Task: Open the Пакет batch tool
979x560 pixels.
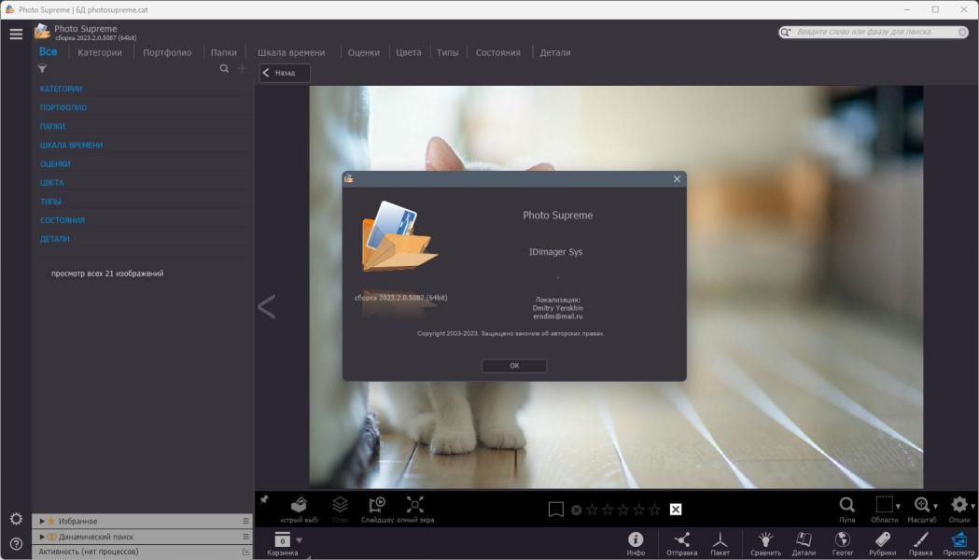Action: tap(720, 543)
